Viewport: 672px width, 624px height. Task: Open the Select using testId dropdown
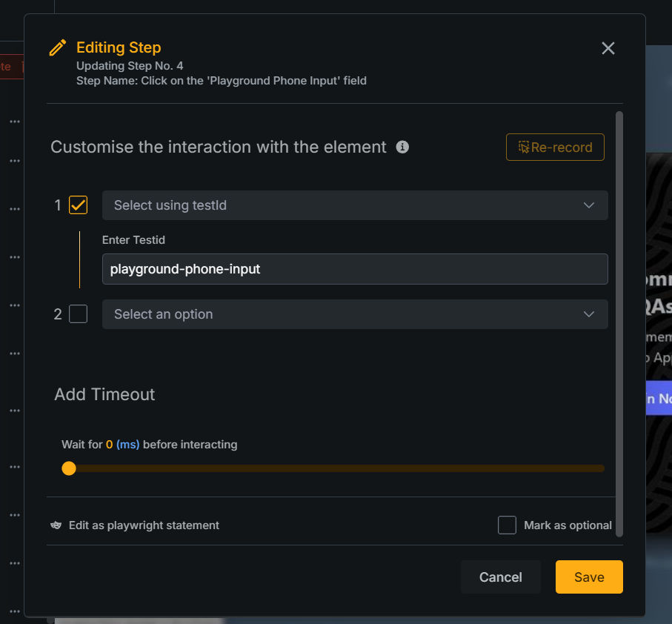click(355, 205)
